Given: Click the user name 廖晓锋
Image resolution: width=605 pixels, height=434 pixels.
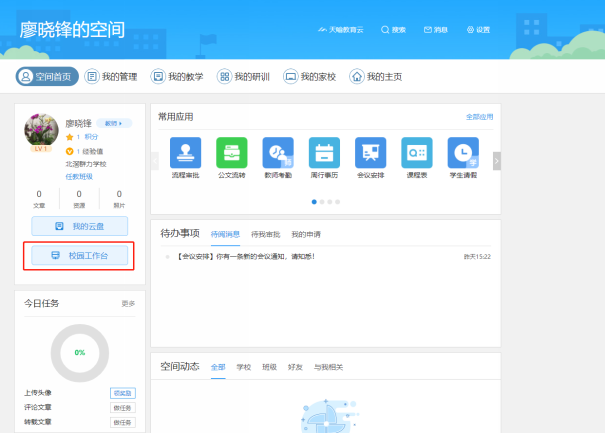Looking at the screenshot, I should 78,123.
